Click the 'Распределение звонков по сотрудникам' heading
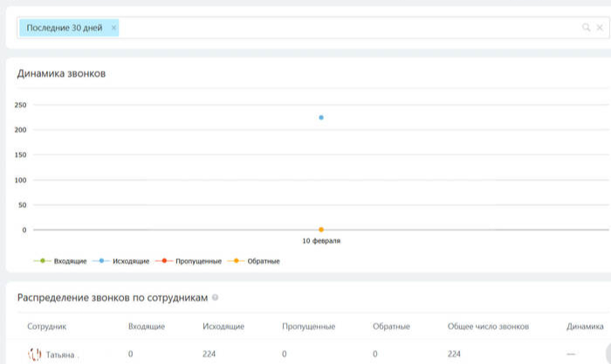Screen dimensions: 611x364 pyautogui.click(x=113, y=298)
